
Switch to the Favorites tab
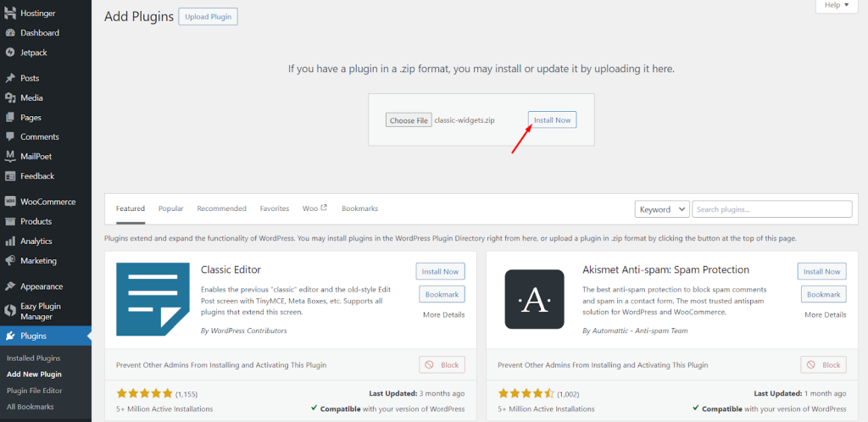coord(275,208)
